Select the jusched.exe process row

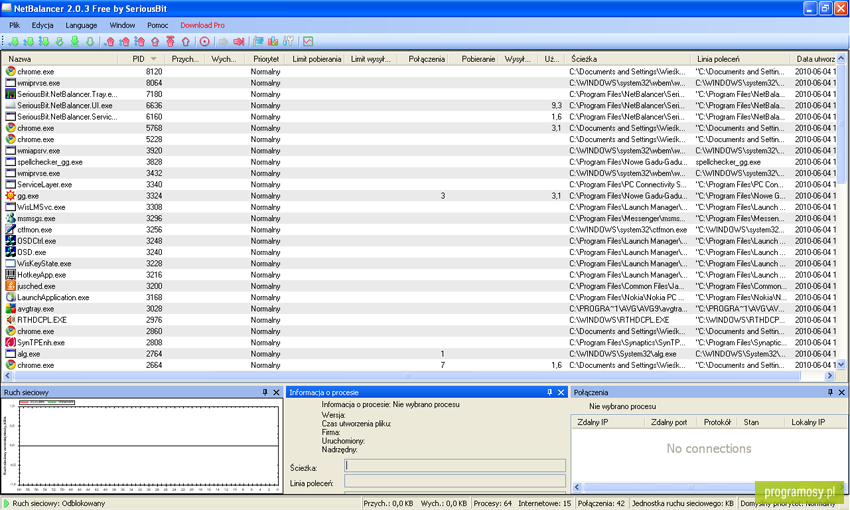[x=420, y=286]
